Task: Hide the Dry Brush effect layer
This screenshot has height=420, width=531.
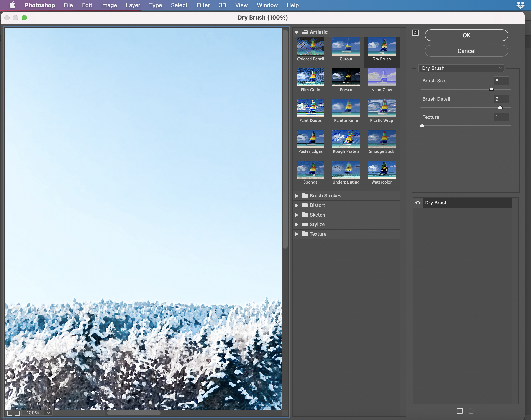Action: point(418,202)
